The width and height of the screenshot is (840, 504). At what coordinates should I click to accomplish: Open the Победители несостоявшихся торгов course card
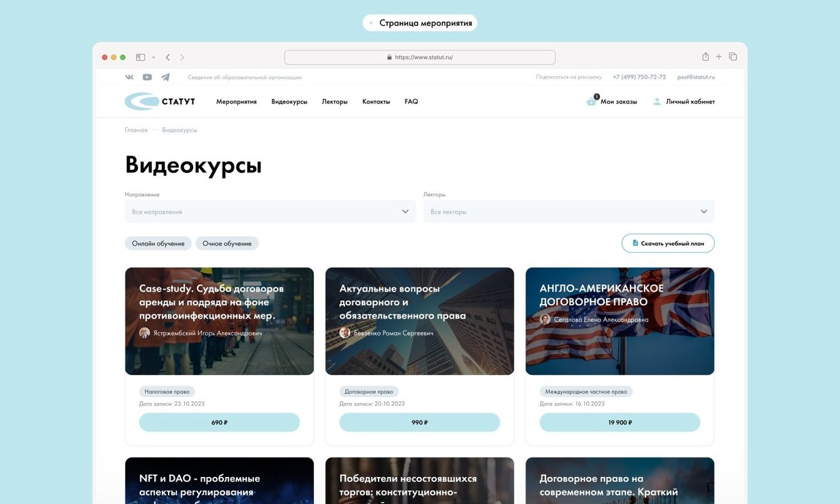tap(420, 481)
